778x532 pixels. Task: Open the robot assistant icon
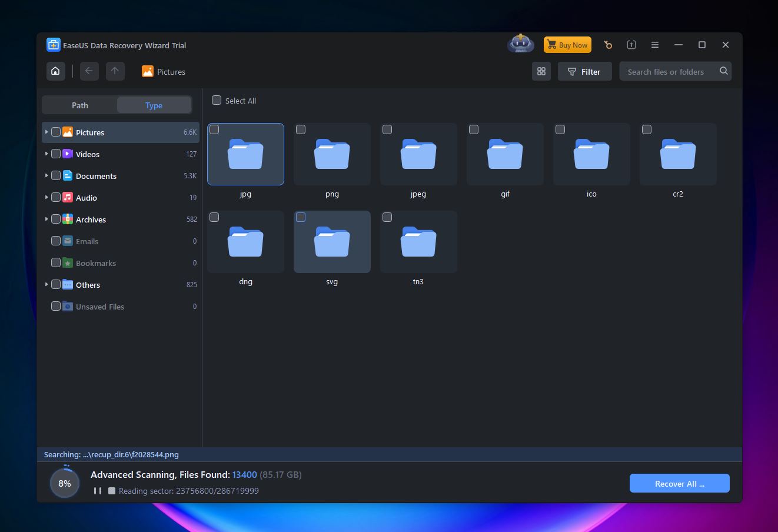[x=521, y=44]
